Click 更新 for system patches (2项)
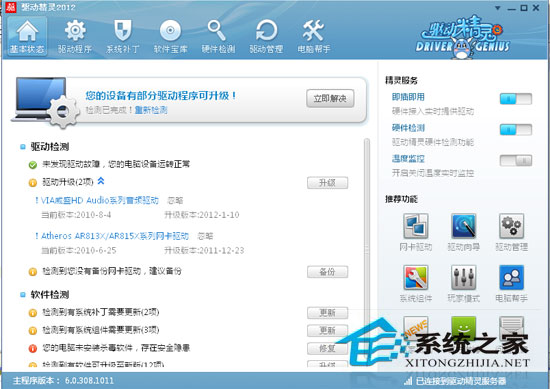Screen dimensions: 550x389 (327, 313)
